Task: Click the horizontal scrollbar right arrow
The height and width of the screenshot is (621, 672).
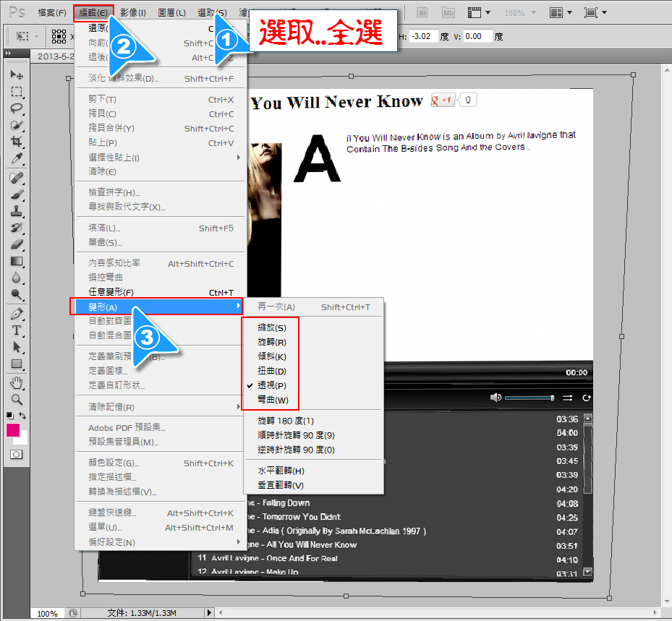Action: point(655,613)
